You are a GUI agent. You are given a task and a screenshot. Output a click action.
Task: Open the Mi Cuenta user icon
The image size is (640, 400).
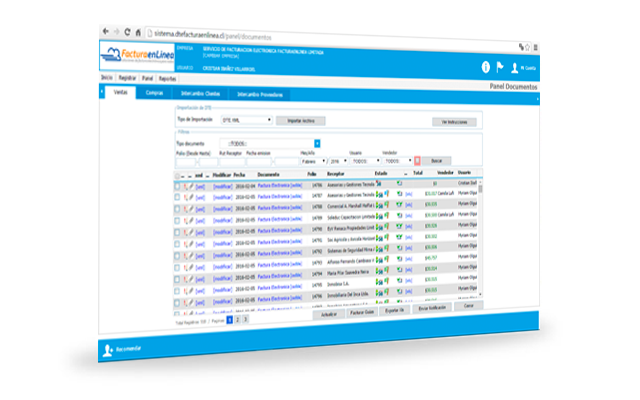tap(515, 69)
